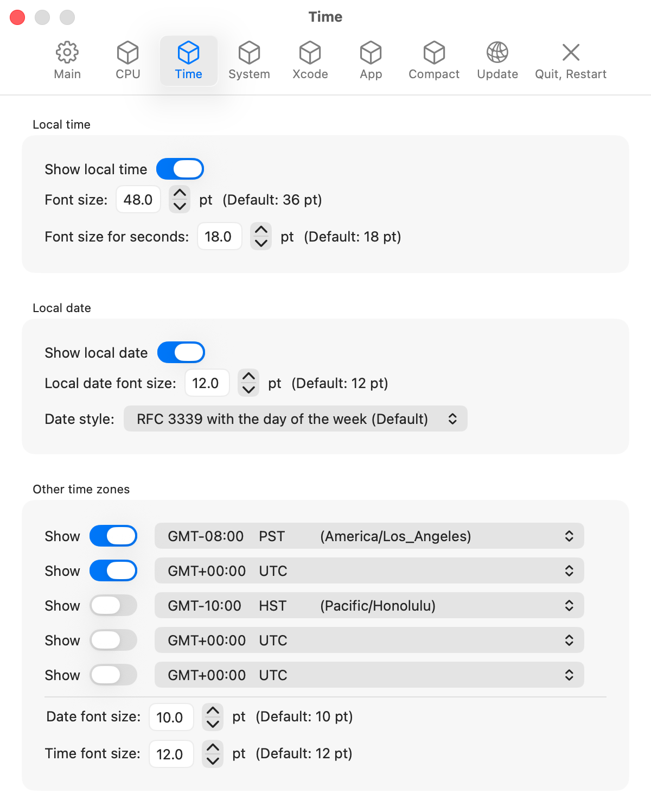Open the Main settings gear icon
Image resolution: width=651 pixels, height=812 pixels.
pos(67,53)
